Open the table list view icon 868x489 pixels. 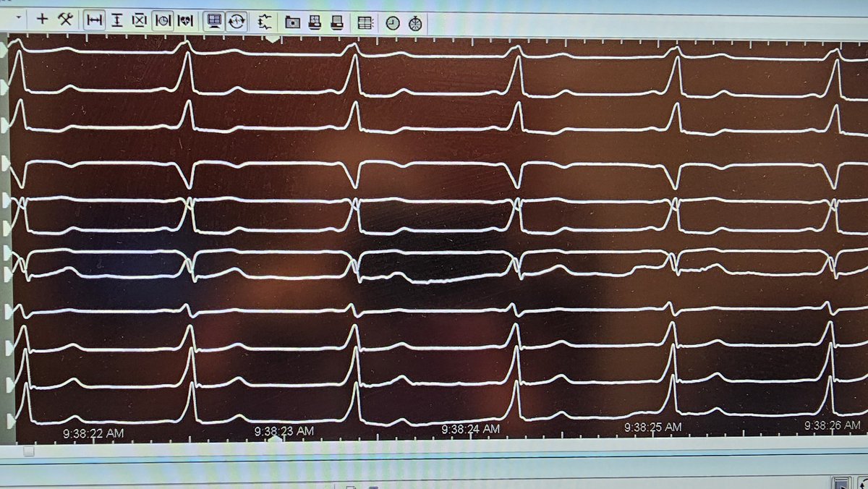point(365,23)
